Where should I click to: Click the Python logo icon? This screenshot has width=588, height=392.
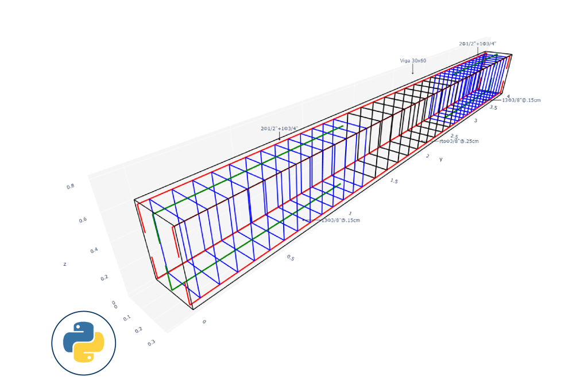pos(84,343)
